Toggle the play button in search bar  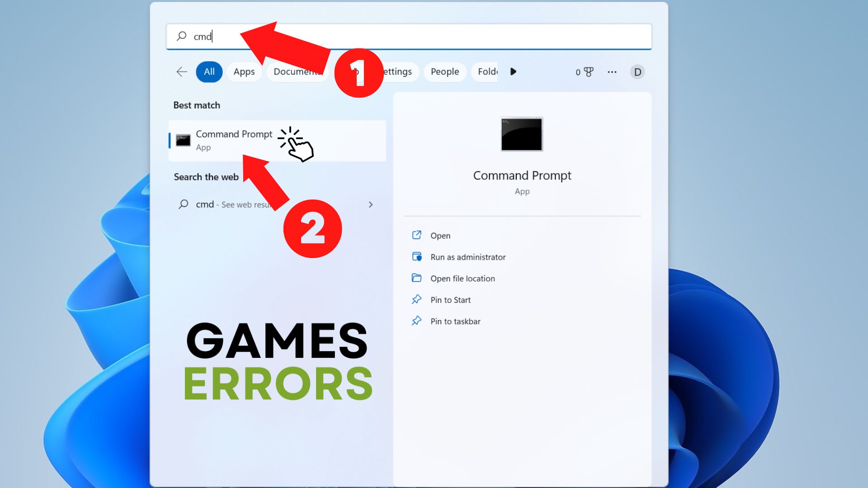[x=513, y=71]
